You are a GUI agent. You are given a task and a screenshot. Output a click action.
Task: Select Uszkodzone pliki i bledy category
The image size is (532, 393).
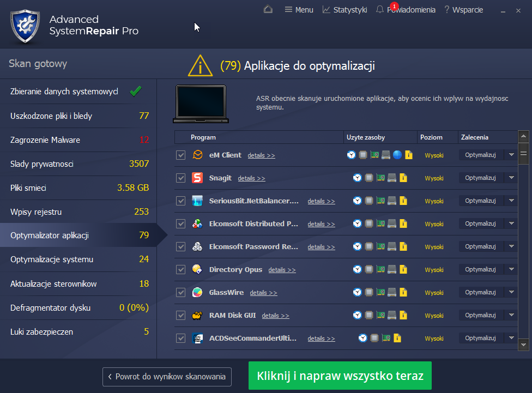tap(78, 116)
